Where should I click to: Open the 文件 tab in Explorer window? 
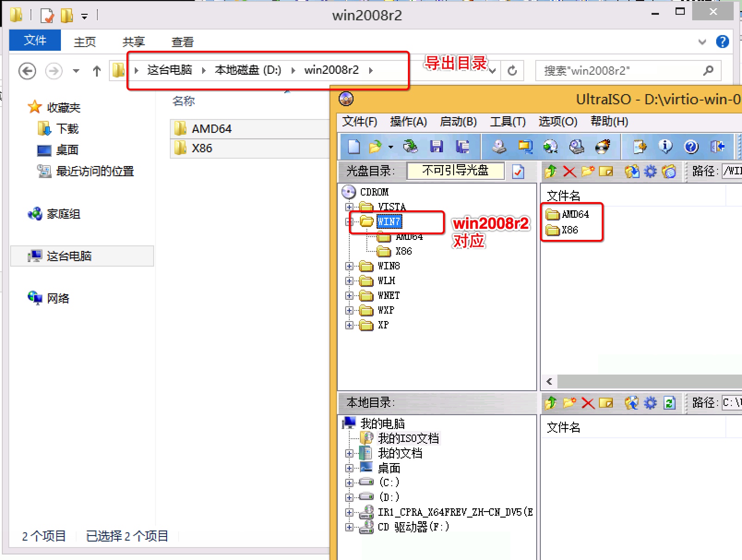tap(35, 41)
